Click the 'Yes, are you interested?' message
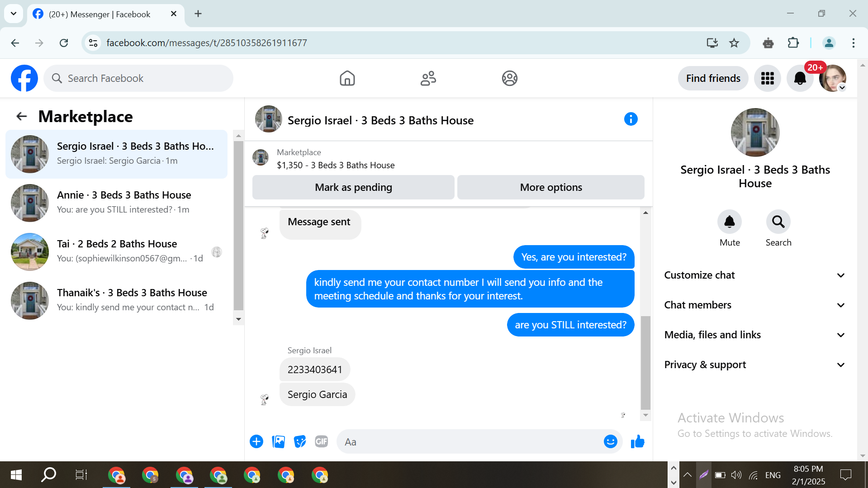This screenshot has height=488, width=868. [574, 257]
